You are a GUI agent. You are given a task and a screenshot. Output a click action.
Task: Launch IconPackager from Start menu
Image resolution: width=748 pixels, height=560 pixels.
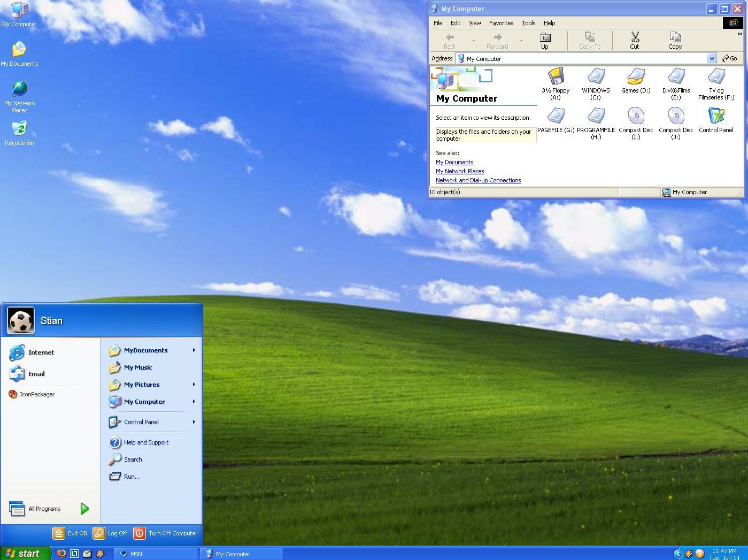click(x=32, y=394)
